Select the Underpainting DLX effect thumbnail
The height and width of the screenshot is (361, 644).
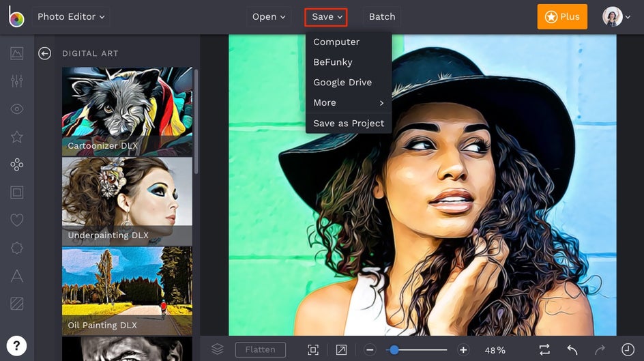coord(127,201)
